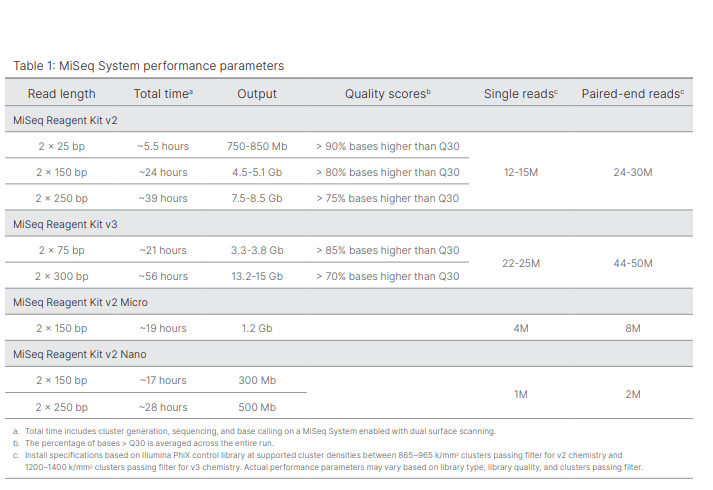The height and width of the screenshot is (490, 713).
Task: Click the 'MiSeq Reagent Kit v2 Micro' section row
Action: point(349,302)
